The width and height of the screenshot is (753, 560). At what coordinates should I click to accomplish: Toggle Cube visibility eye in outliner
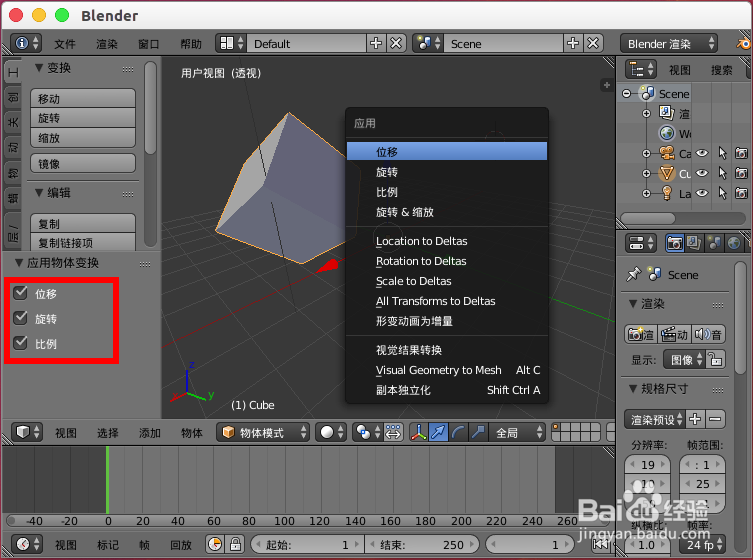click(702, 173)
